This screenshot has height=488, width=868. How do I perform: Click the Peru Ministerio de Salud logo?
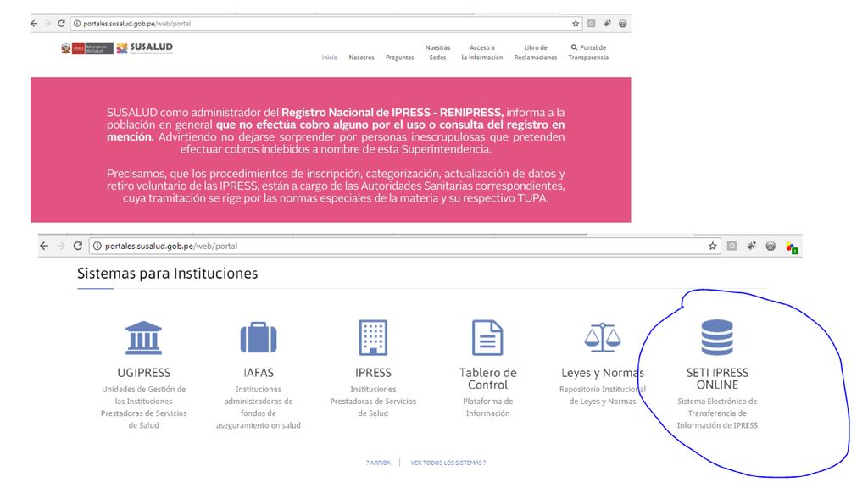pyautogui.click(x=87, y=48)
